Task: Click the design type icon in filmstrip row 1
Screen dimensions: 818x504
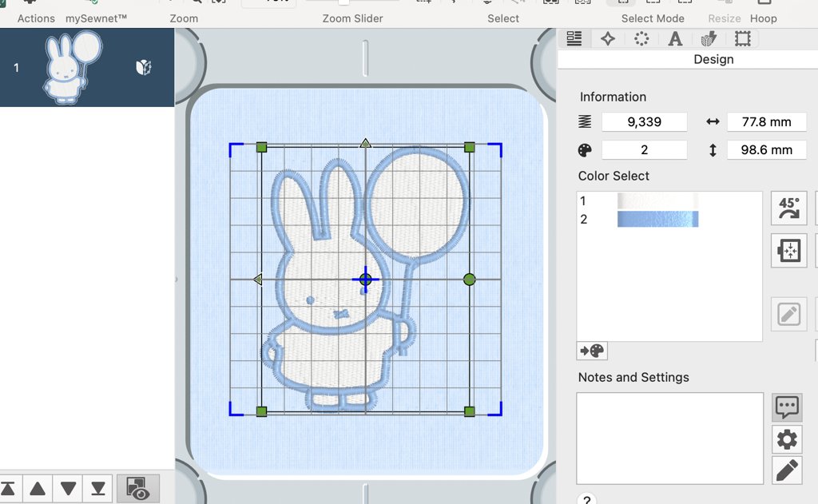Action: tap(144, 67)
